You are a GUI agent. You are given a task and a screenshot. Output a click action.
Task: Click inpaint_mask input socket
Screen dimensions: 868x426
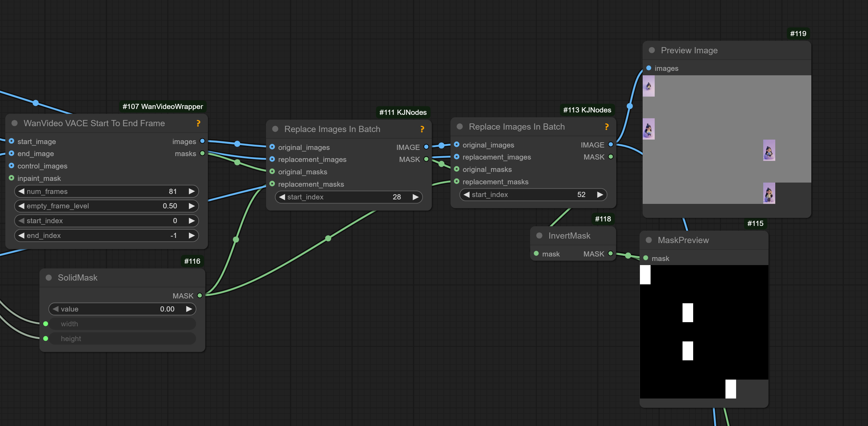tap(11, 178)
